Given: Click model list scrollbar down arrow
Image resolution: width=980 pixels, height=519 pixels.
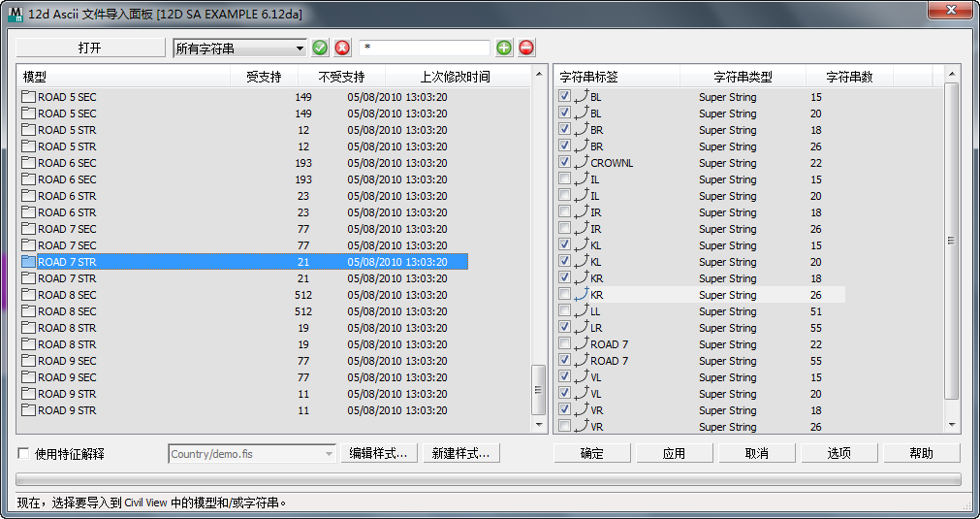Looking at the screenshot, I should click(538, 425).
